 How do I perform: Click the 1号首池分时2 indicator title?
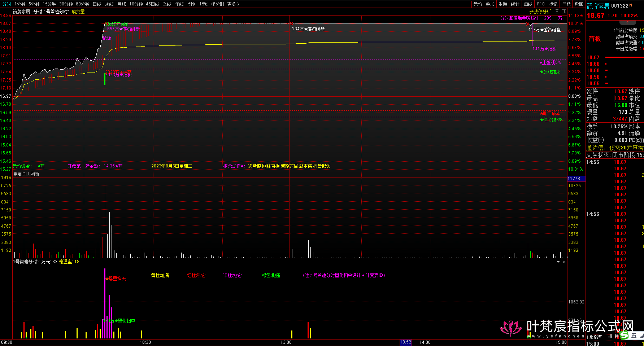pos(27,262)
